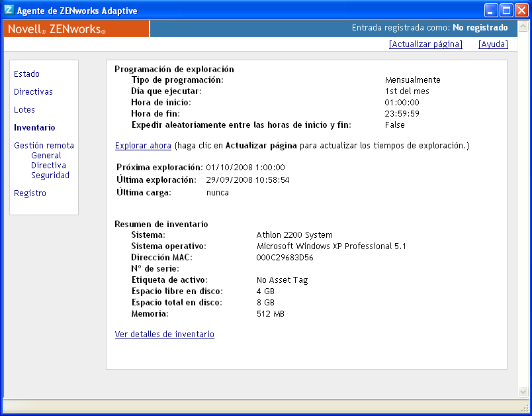Click the scrollbar down arrow
The width and height of the screenshot is (532, 416).
point(523,391)
